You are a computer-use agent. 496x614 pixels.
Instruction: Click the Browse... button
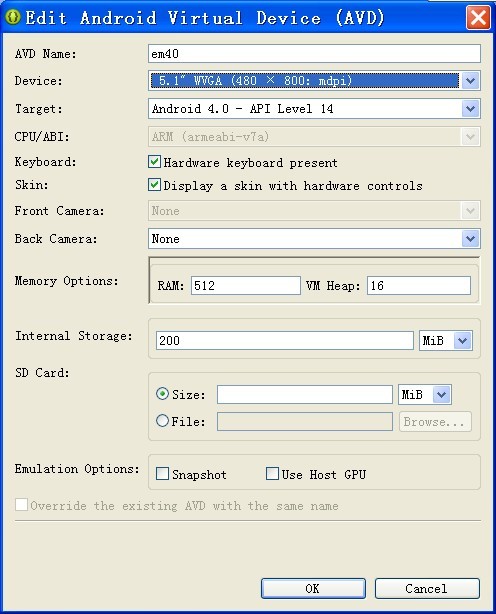click(x=435, y=422)
